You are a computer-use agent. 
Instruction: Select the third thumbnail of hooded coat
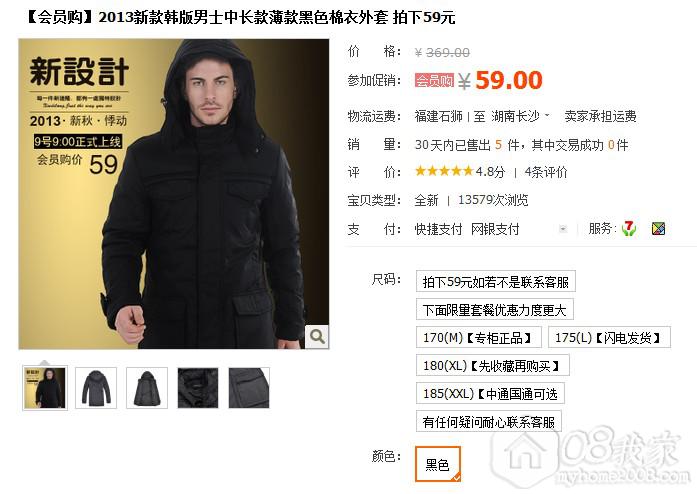click(147, 388)
